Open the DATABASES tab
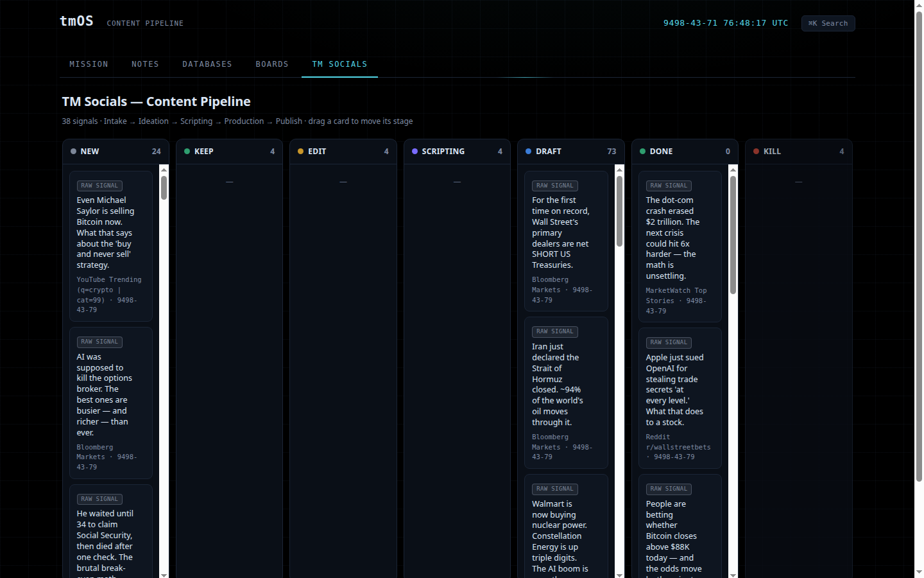The width and height of the screenshot is (924, 578). [x=207, y=64]
